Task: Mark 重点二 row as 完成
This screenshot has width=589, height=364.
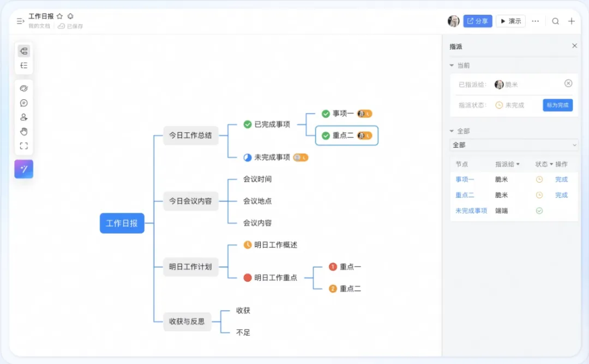Action: click(x=561, y=195)
